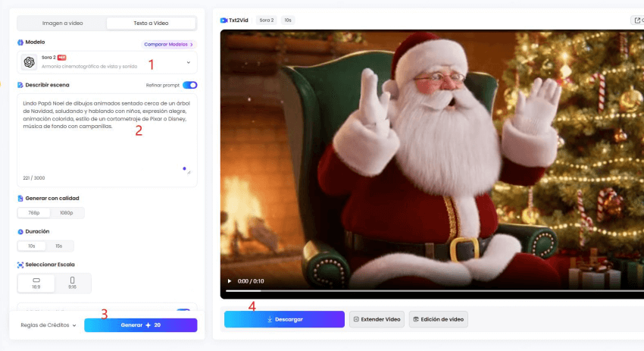Choose 1080p quality
Image resolution: width=644 pixels, height=351 pixels.
(67, 213)
